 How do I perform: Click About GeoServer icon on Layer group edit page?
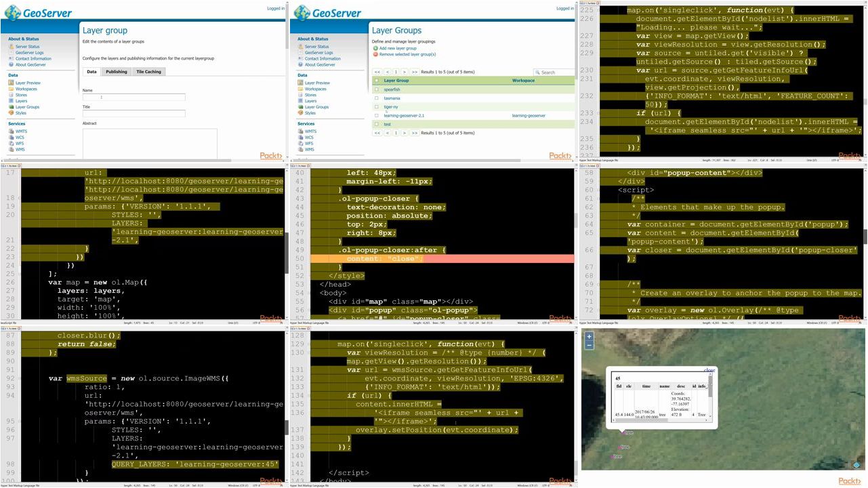tap(11, 65)
